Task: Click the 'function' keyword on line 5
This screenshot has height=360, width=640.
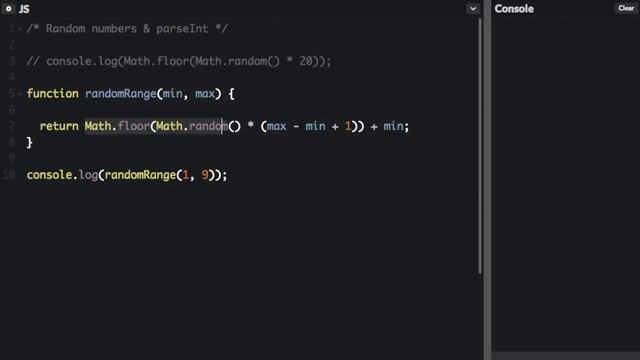Action: pos(53,94)
